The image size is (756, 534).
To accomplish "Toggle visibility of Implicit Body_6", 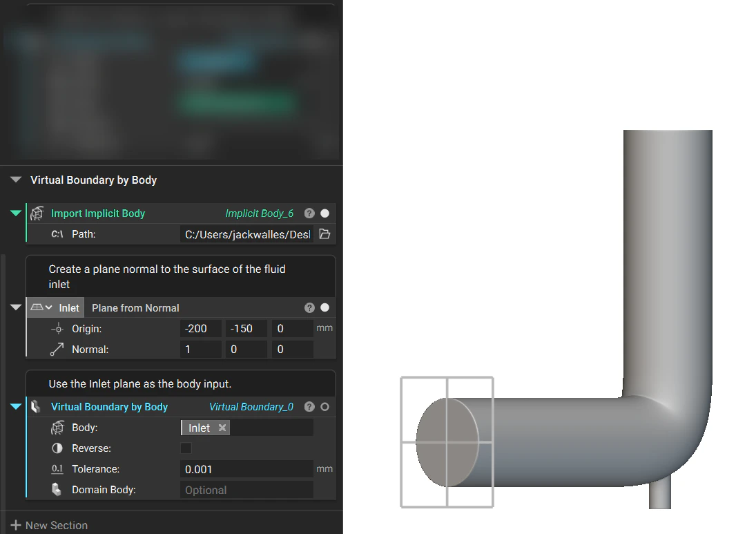I will click(x=324, y=213).
